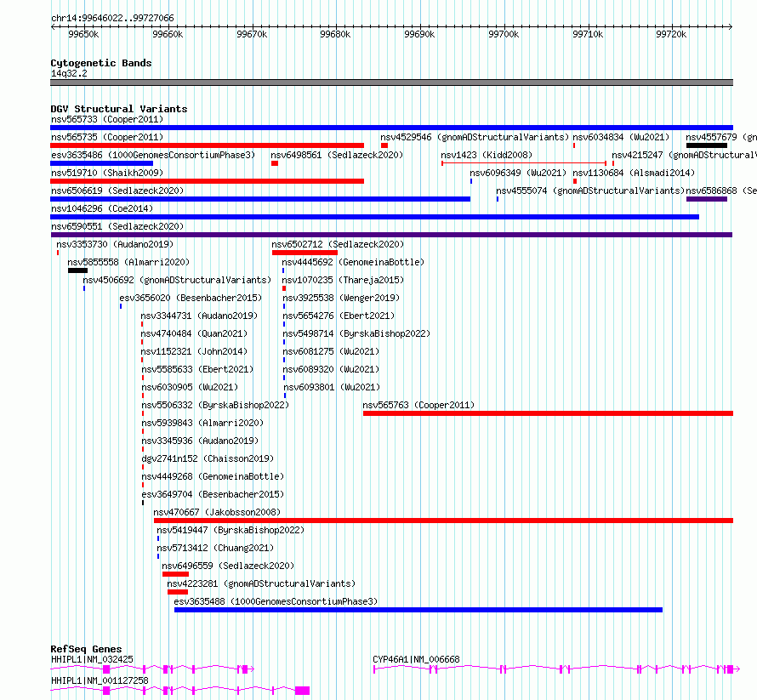
Task: Click the purple nsv6590551 variant bar
Action: click(391, 235)
